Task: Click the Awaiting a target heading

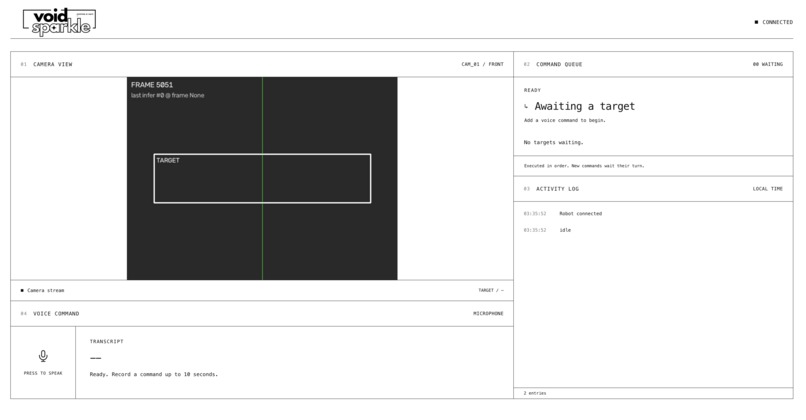Action: pyautogui.click(x=584, y=106)
